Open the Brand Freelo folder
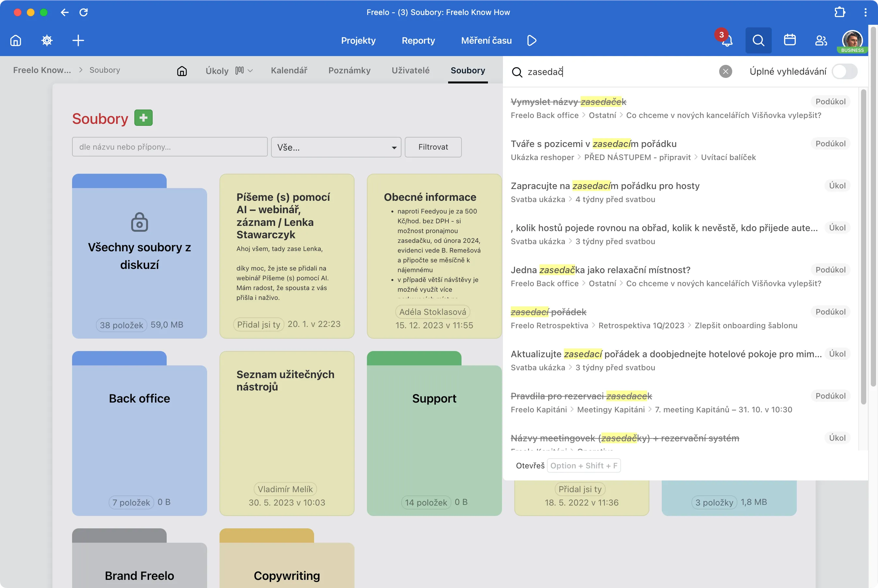The width and height of the screenshot is (878, 588). 140,558
